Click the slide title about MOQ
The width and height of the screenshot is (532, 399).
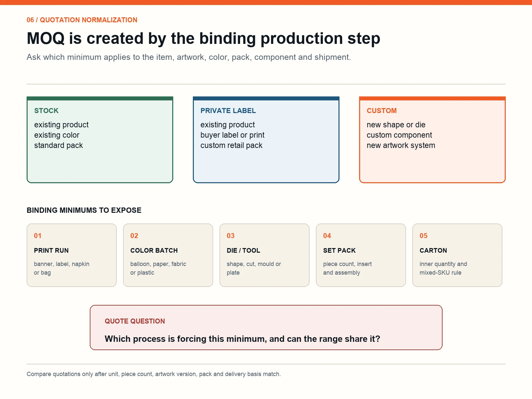(x=203, y=38)
